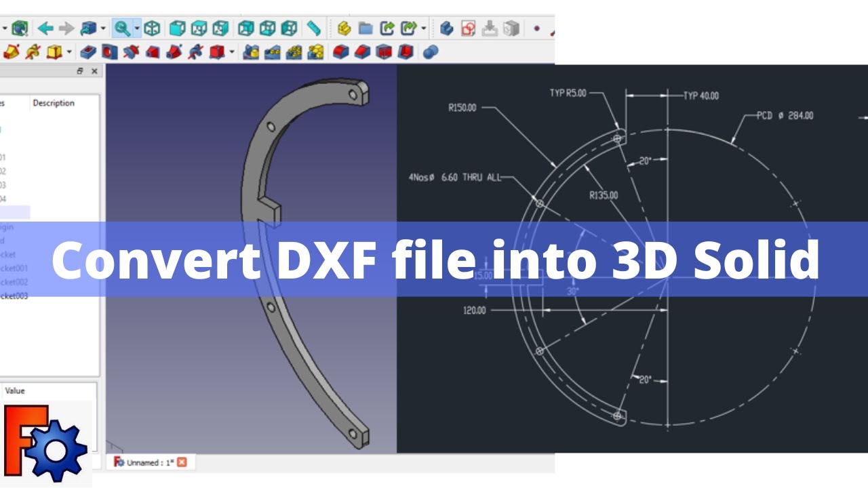Undock the side panel with float button
The width and height of the screenshot is (868, 488).
[80, 71]
